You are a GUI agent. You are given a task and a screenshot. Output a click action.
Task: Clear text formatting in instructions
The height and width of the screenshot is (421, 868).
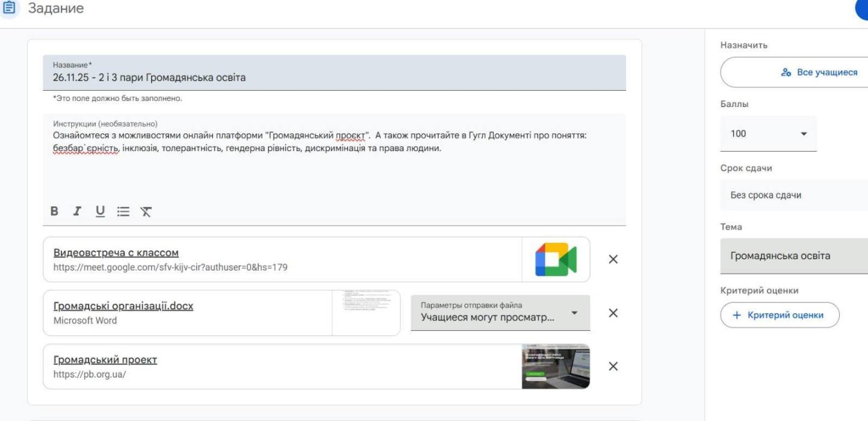[x=146, y=211]
